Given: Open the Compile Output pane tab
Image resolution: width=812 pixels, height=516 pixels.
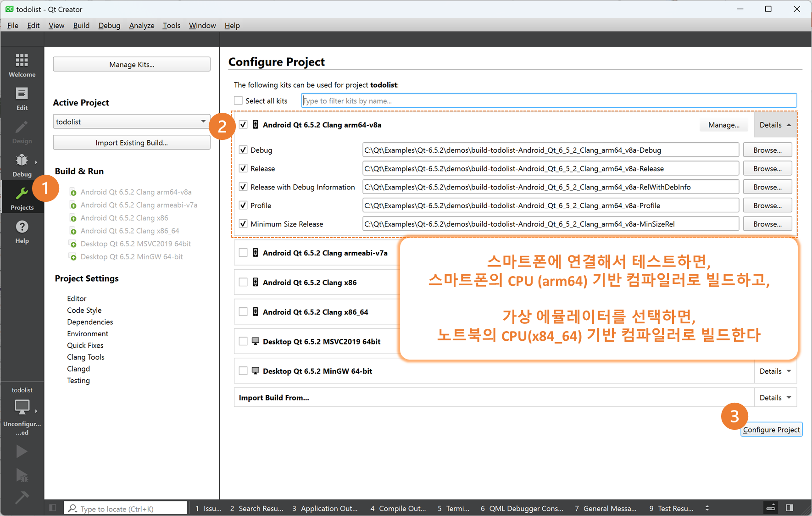Looking at the screenshot, I should [398, 508].
